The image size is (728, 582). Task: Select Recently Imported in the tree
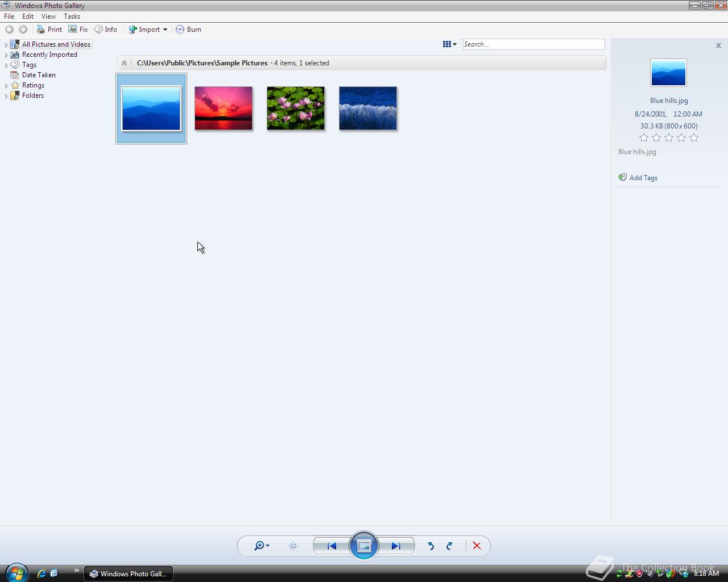click(49, 55)
